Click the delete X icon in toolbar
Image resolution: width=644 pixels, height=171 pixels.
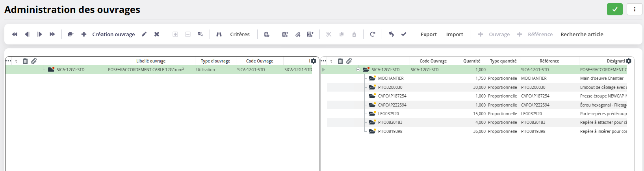point(157,34)
